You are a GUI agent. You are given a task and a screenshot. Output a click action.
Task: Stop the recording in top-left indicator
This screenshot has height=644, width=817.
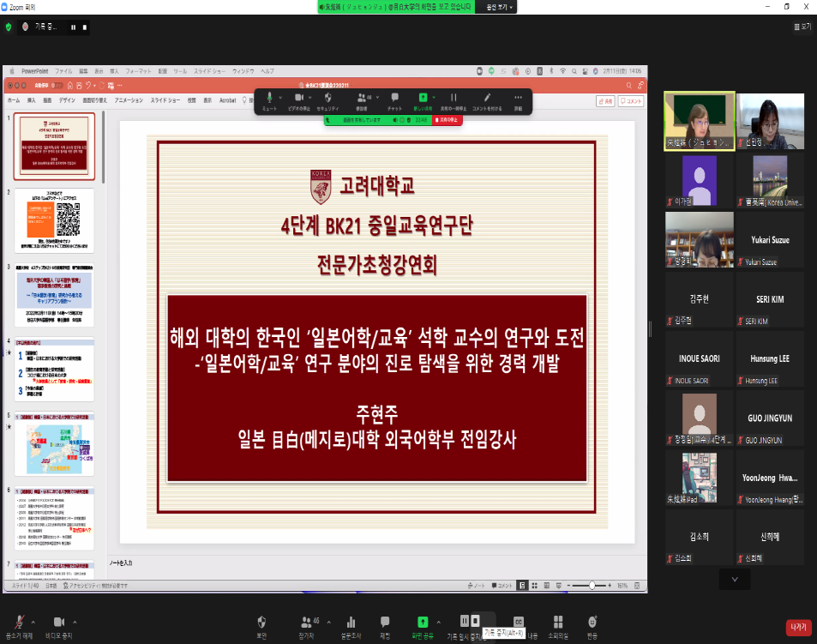click(85, 27)
